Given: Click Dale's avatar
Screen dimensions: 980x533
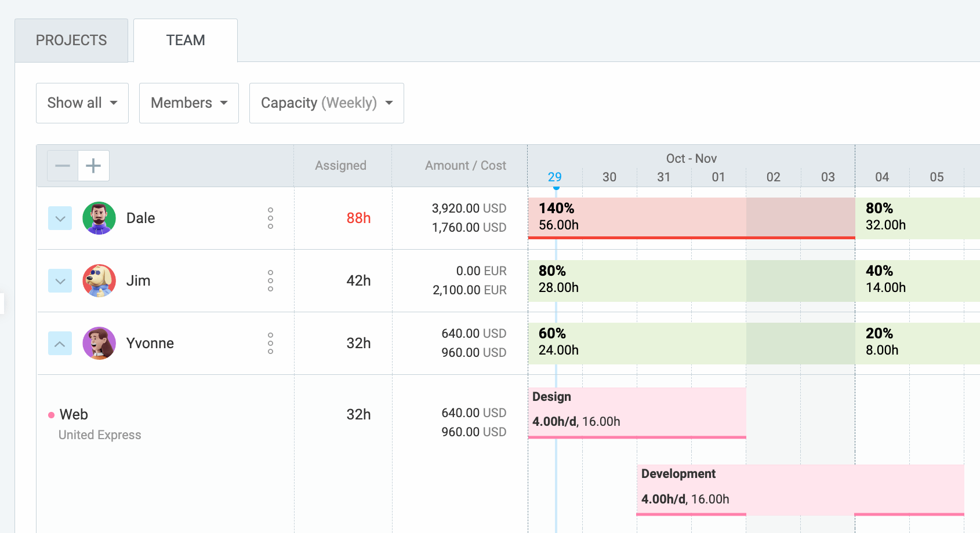Looking at the screenshot, I should point(99,218).
